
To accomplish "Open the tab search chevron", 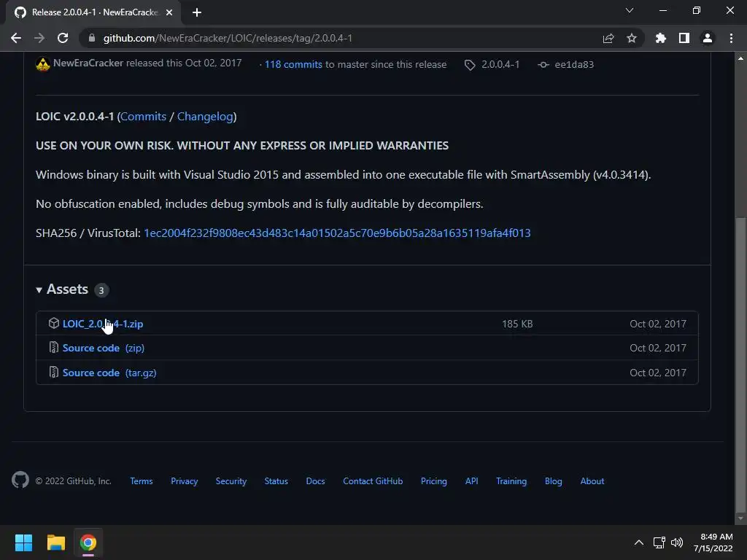I will click(630, 10).
